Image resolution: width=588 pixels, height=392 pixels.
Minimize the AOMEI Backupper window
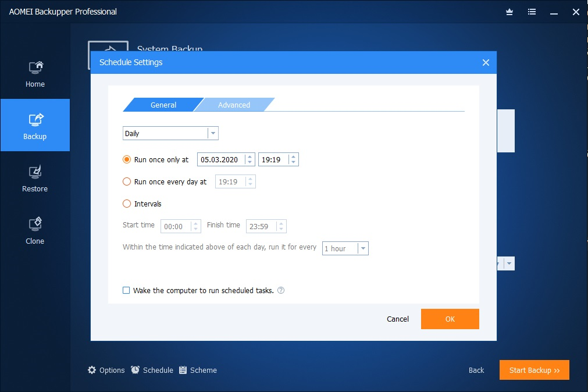click(554, 13)
